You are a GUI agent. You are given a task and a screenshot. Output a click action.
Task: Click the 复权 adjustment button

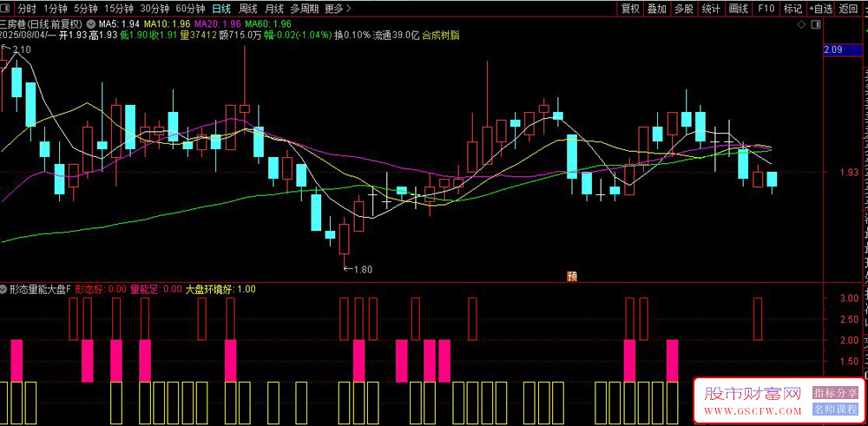[630, 9]
